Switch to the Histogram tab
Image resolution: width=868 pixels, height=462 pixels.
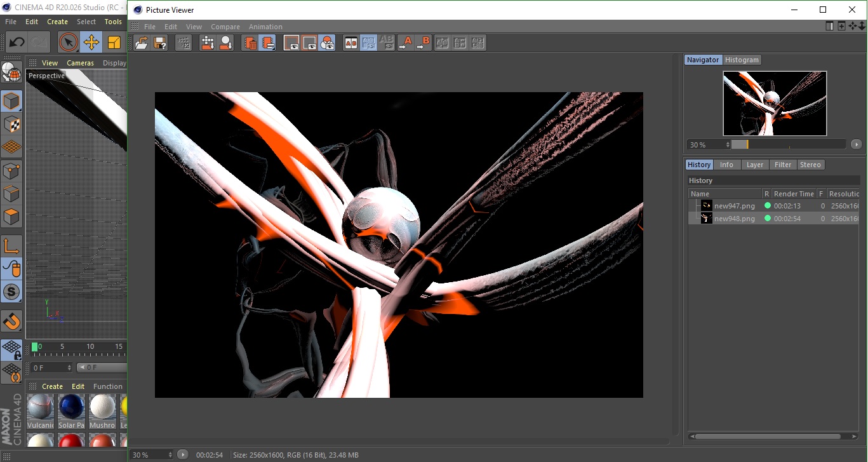[x=742, y=60]
